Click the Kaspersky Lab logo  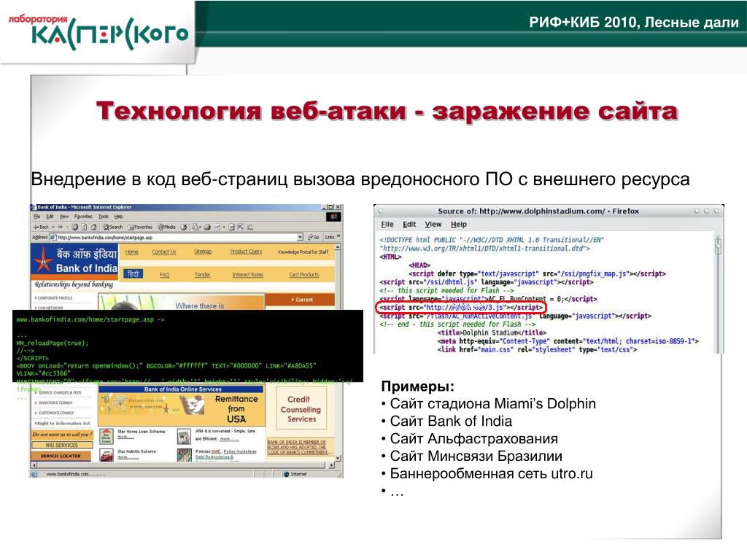[x=98, y=32]
